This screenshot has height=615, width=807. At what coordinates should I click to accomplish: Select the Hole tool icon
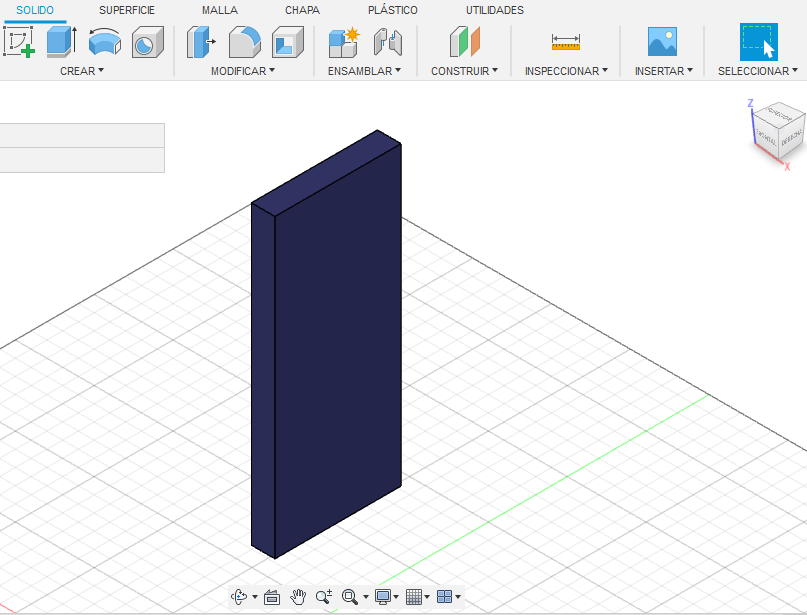pyautogui.click(x=148, y=42)
